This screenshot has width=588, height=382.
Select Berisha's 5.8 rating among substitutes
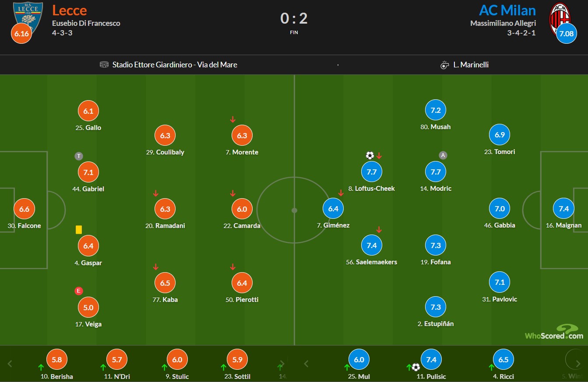[x=57, y=360]
